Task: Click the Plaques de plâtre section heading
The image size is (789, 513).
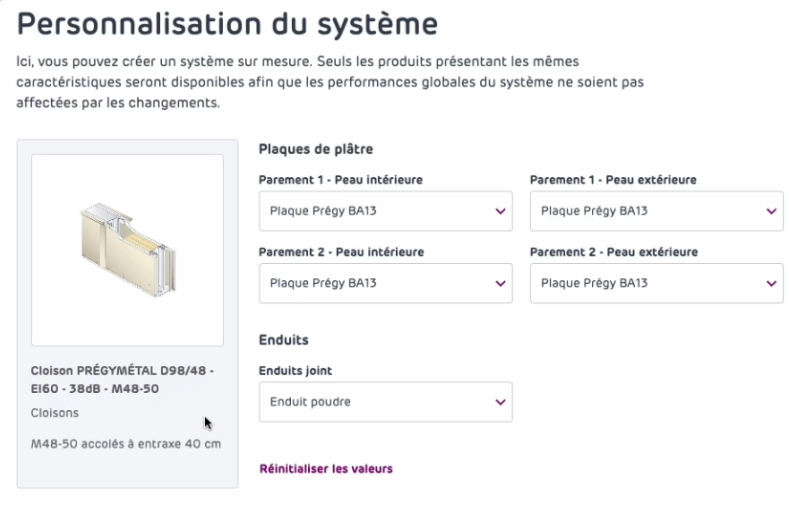Action: (x=316, y=149)
